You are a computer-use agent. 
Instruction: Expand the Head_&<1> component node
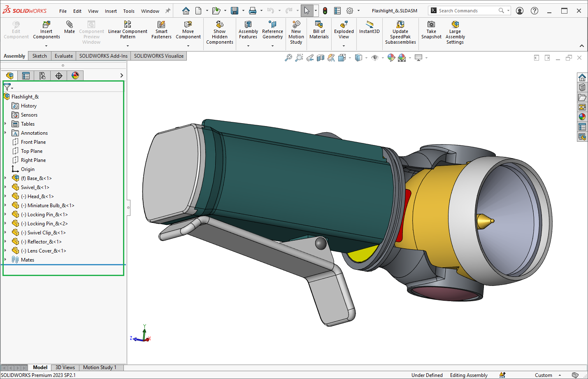pyautogui.click(x=5, y=197)
